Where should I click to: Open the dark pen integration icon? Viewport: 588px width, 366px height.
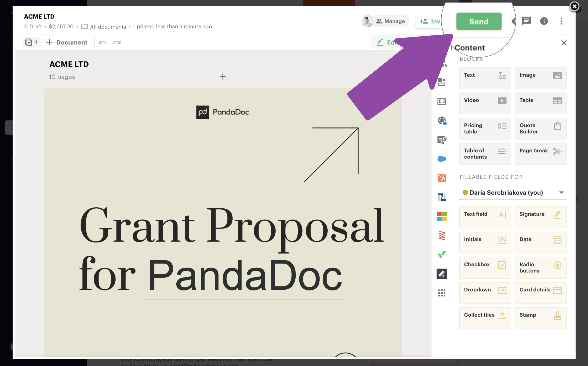pos(442,274)
